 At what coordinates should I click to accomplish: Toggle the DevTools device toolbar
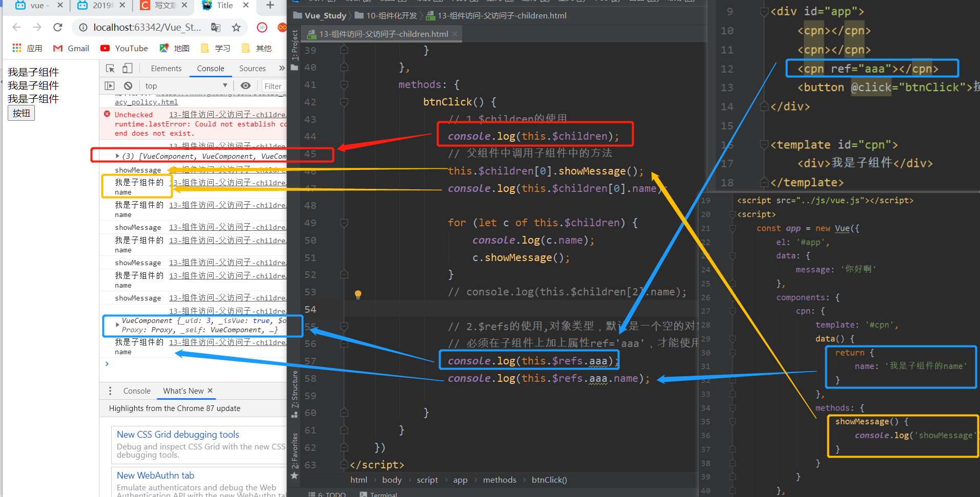128,69
